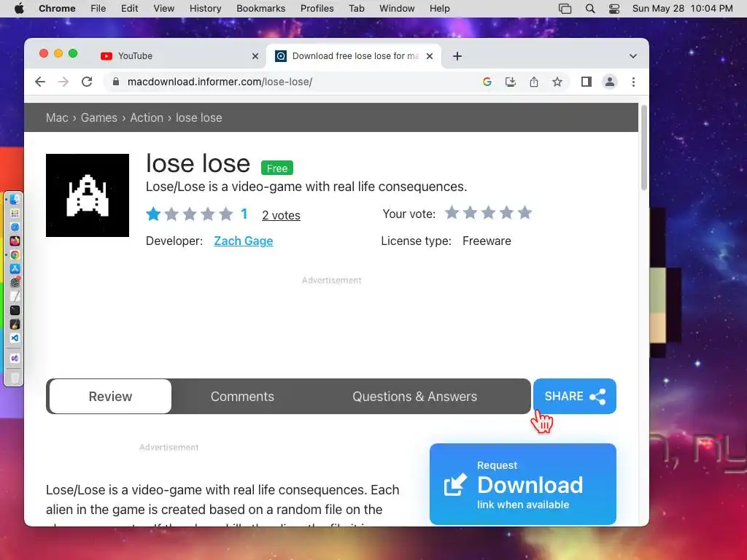The image size is (747, 560).
Task: Open Firefox from the Dock
Action: [15, 241]
